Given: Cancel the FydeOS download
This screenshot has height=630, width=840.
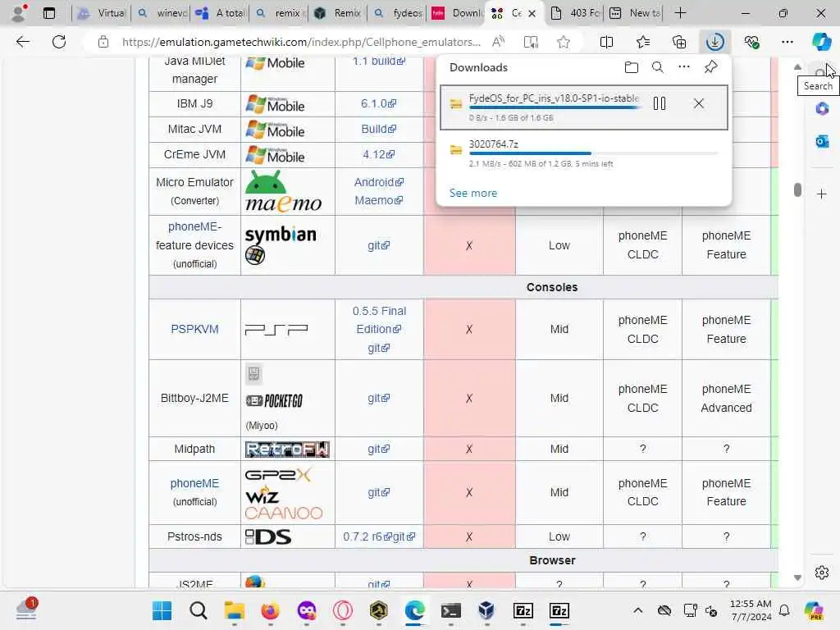Looking at the screenshot, I should point(699,103).
